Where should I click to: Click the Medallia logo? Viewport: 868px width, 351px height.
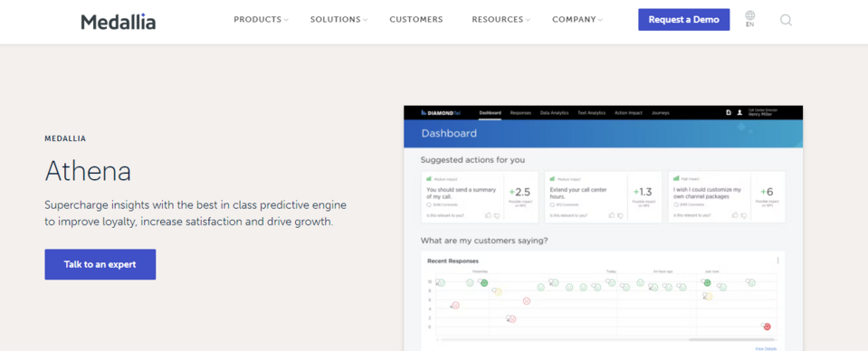(118, 21)
